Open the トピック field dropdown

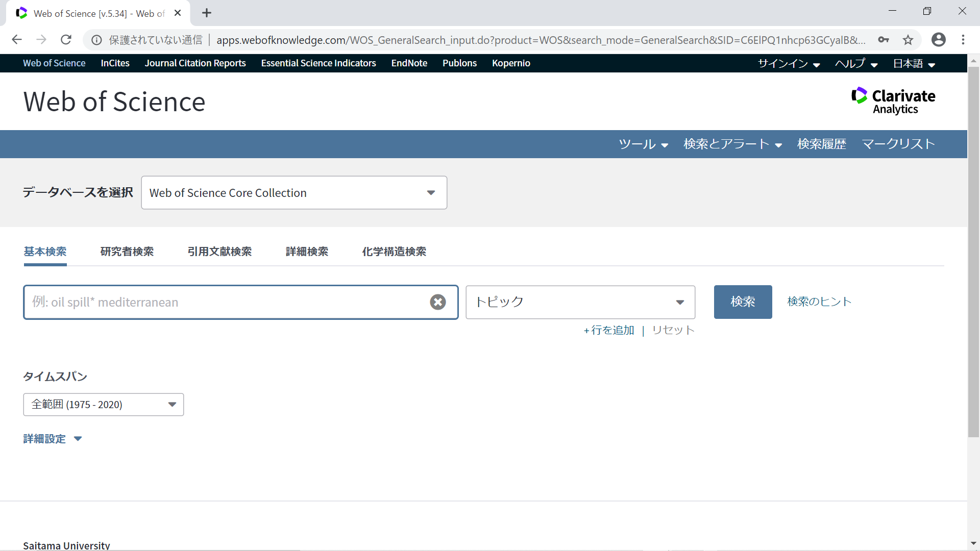tap(580, 302)
